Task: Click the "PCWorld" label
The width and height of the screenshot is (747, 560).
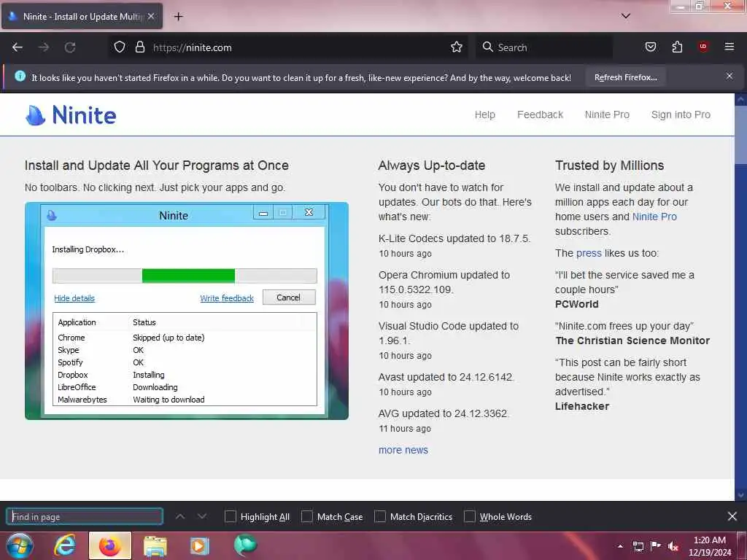Action: pos(576,304)
